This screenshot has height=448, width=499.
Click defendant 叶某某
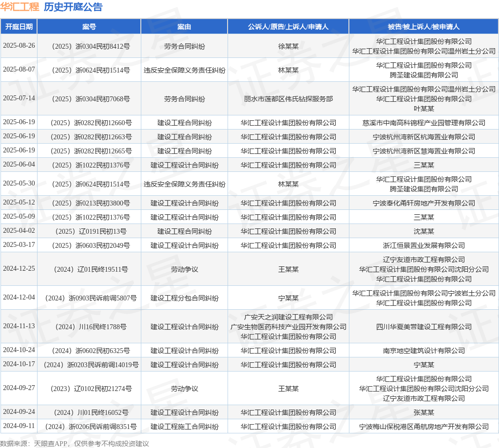(x=424, y=109)
